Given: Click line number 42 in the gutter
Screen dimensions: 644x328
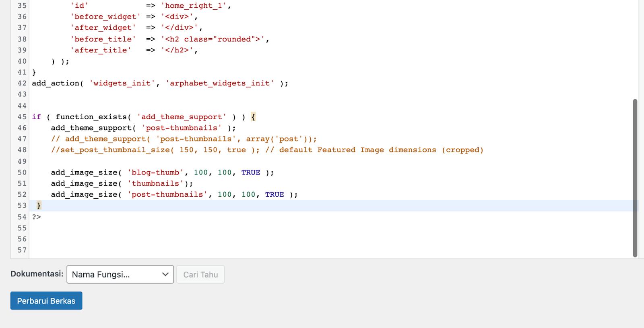Looking at the screenshot, I should [22, 83].
